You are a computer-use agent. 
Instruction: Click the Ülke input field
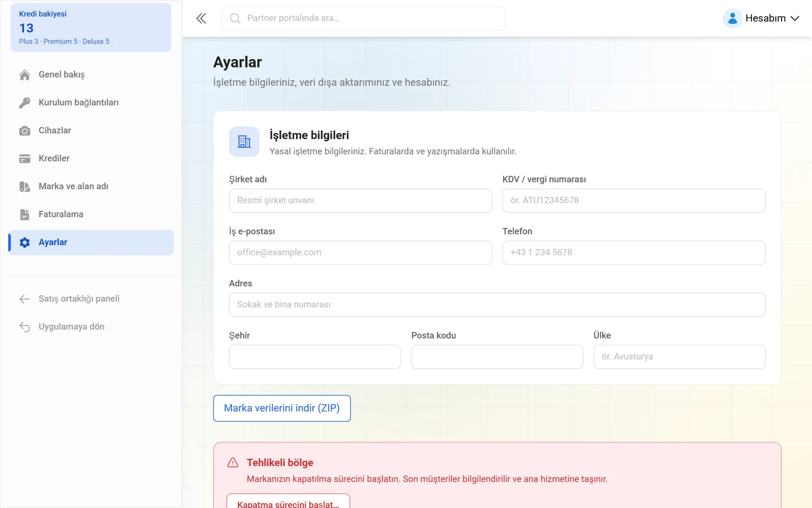679,357
